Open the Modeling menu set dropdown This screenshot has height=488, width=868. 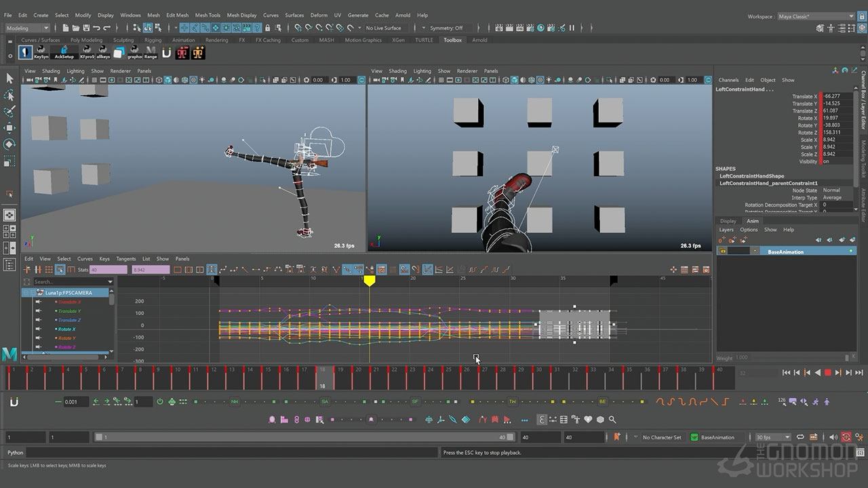[x=27, y=28]
